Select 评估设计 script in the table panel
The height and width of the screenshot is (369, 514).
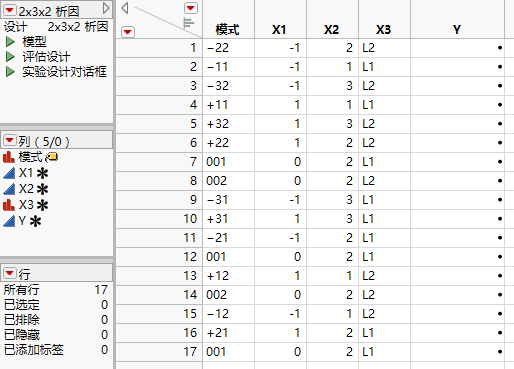[x=46, y=57]
